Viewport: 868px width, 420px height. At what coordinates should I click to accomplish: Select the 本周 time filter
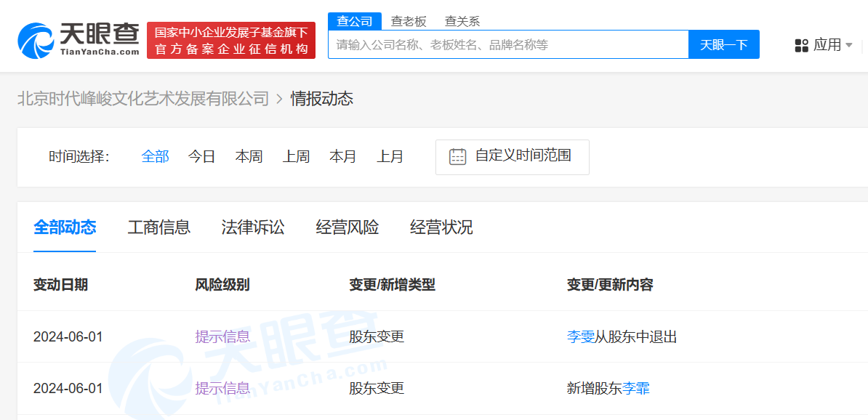pyautogui.click(x=249, y=156)
